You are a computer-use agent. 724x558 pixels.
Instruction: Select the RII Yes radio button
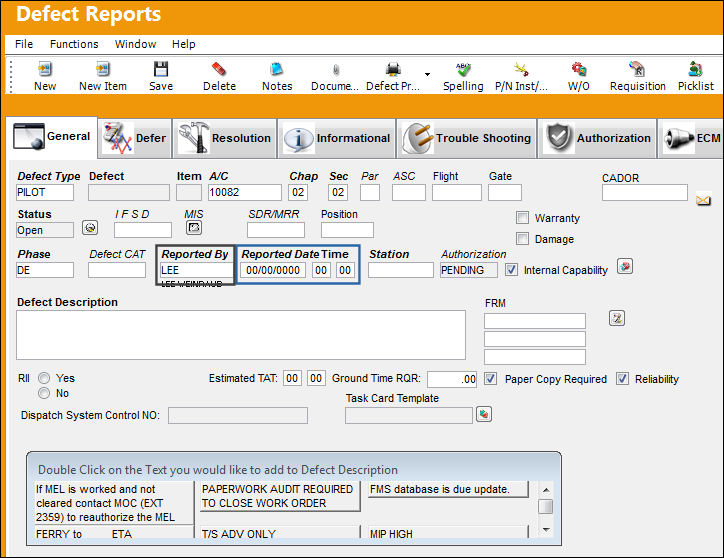pos(44,378)
